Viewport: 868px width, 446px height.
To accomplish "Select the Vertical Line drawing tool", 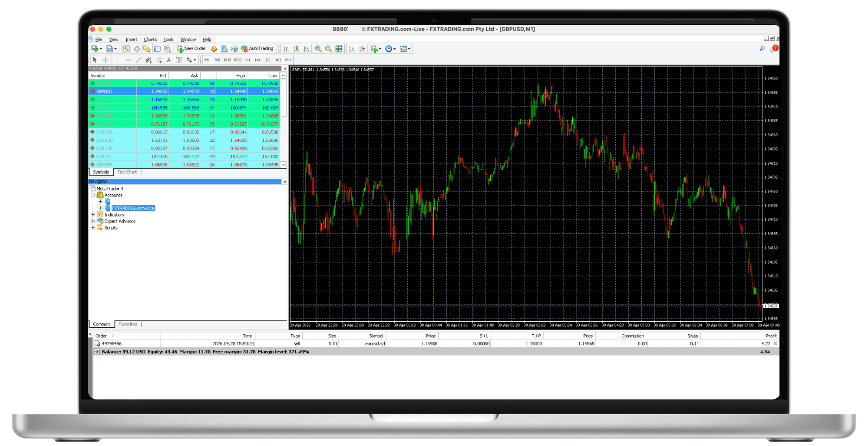I will (118, 60).
